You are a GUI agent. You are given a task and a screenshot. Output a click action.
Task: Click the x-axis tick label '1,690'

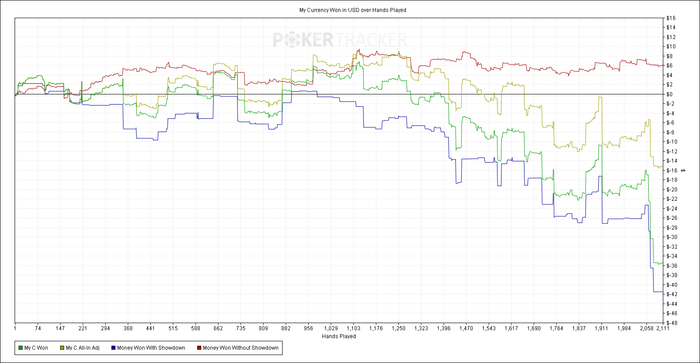(x=533, y=329)
